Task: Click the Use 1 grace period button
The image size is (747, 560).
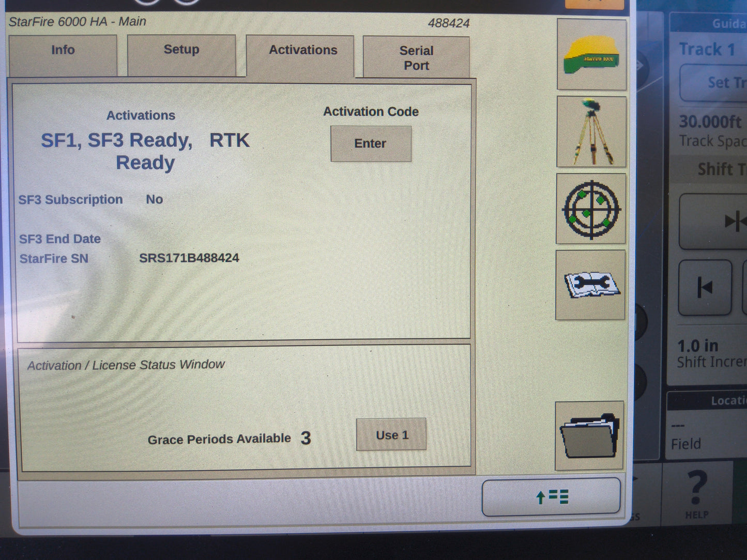Action: coord(391,434)
